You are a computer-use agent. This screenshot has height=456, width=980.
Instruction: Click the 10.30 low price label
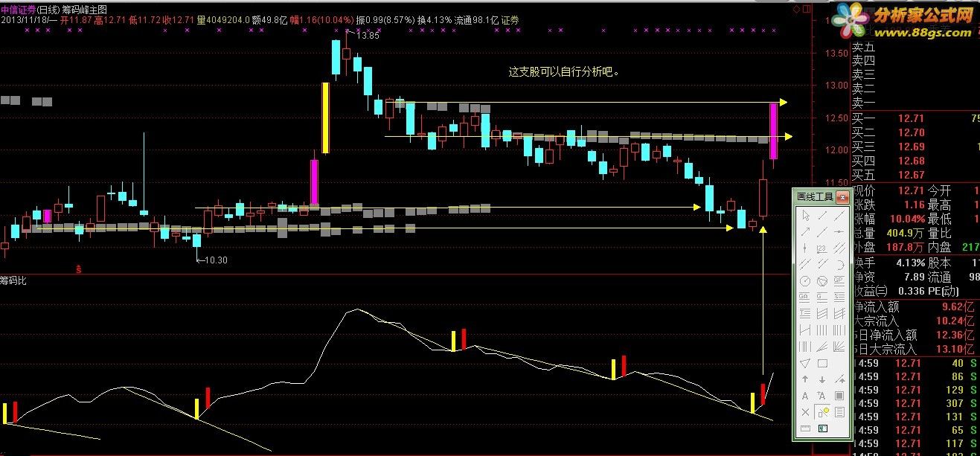point(215,260)
